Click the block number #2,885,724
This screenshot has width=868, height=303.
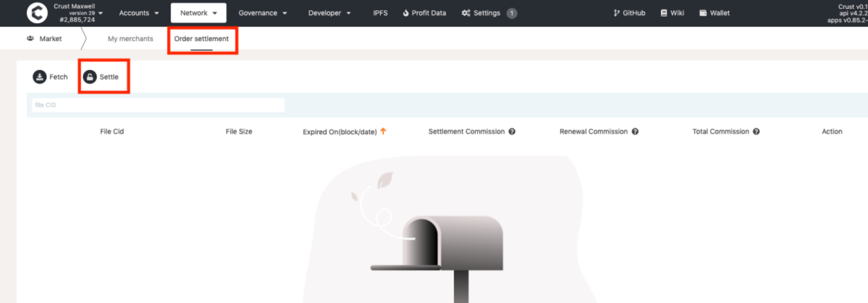coord(77,20)
